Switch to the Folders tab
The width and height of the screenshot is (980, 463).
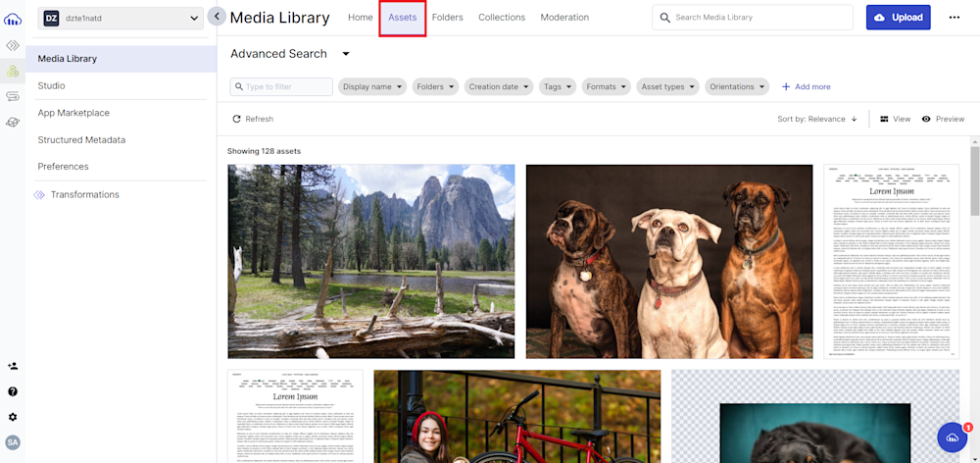[x=448, y=18]
